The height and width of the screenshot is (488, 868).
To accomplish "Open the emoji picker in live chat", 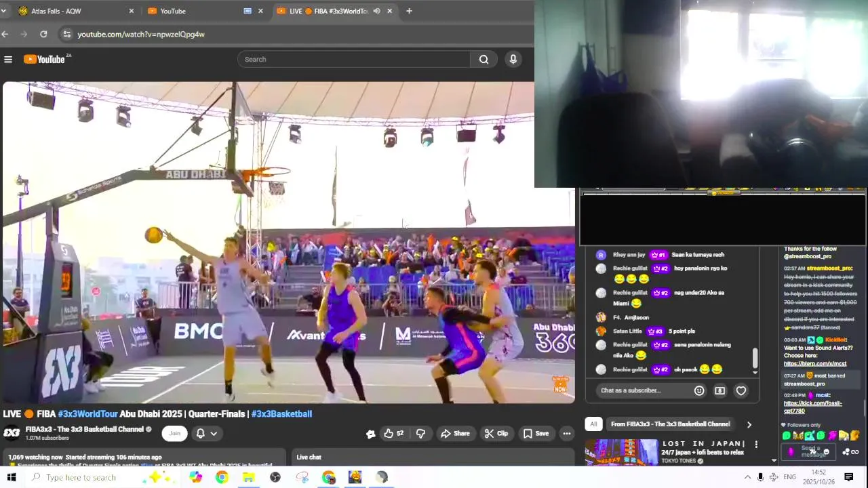I will (x=699, y=390).
